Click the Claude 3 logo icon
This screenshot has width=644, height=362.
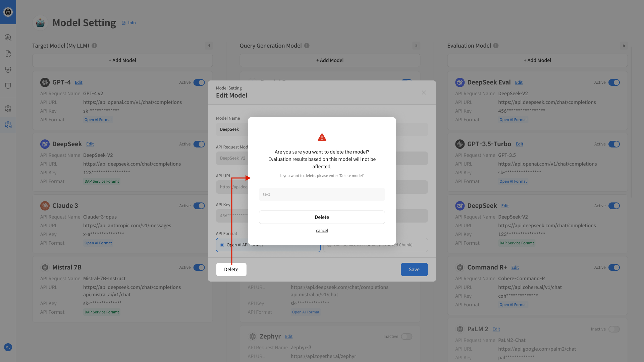[45, 206]
